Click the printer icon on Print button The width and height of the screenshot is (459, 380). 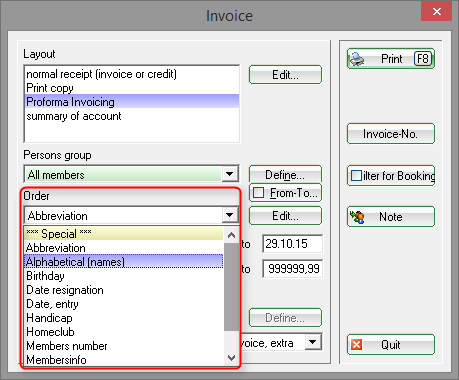tap(357, 59)
